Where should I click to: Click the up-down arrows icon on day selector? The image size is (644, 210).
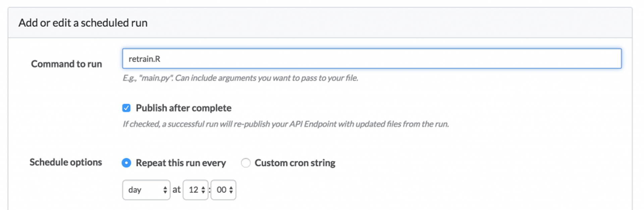[x=165, y=190]
